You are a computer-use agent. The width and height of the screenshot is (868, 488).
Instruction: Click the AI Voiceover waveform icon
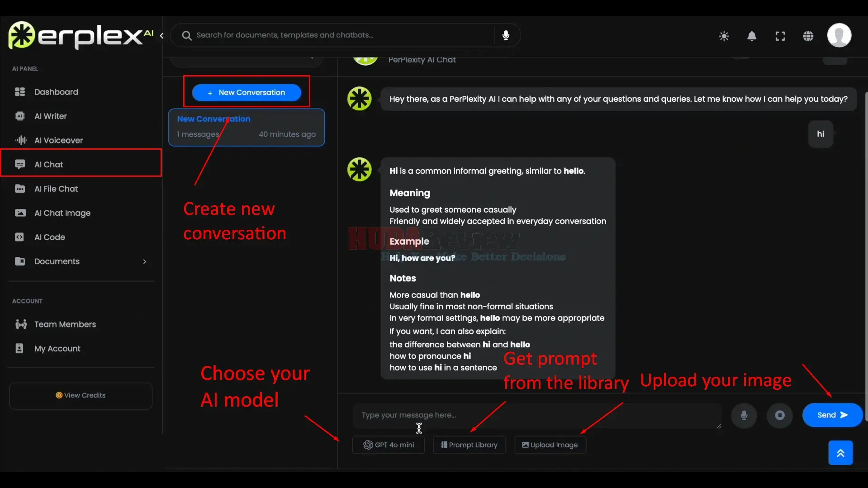pyautogui.click(x=21, y=140)
